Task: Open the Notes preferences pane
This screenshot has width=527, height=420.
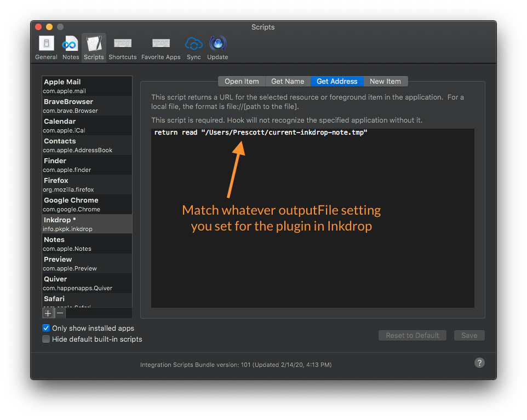Action: pyautogui.click(x=70, y=48)
